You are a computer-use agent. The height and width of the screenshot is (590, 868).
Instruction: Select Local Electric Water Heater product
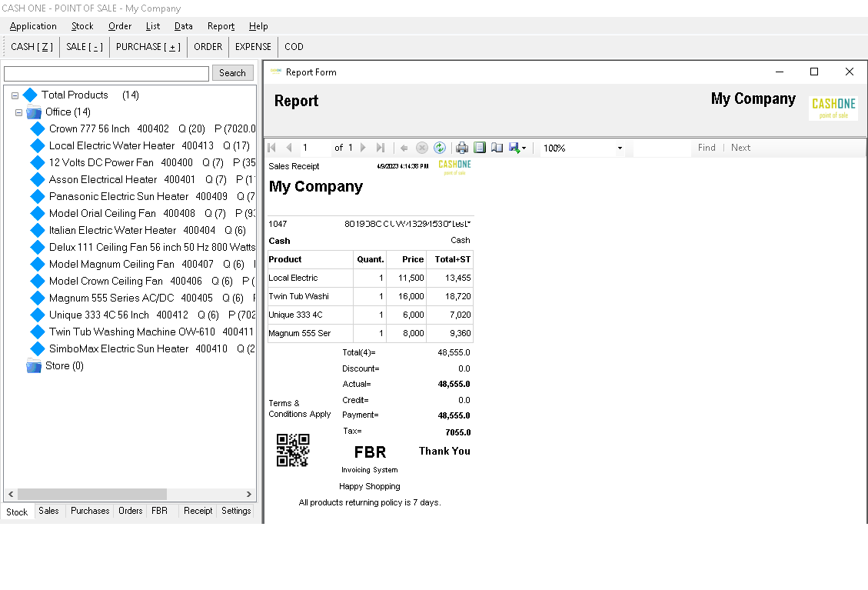pos(149,145)
